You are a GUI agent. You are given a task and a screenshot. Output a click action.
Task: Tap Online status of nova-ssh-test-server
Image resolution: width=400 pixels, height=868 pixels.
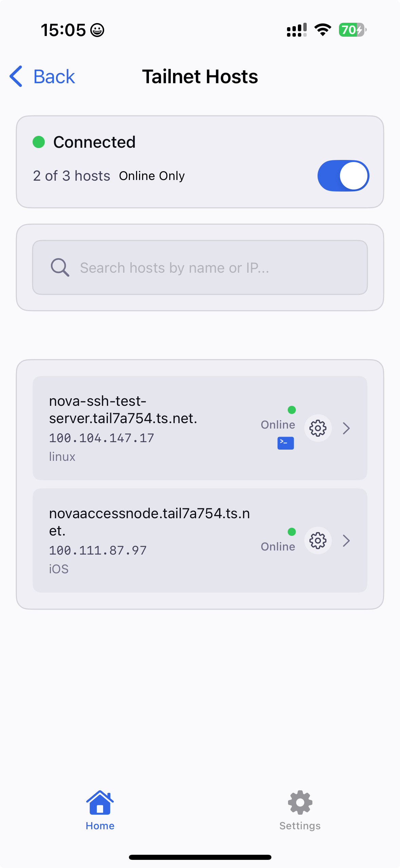(278, 425)
